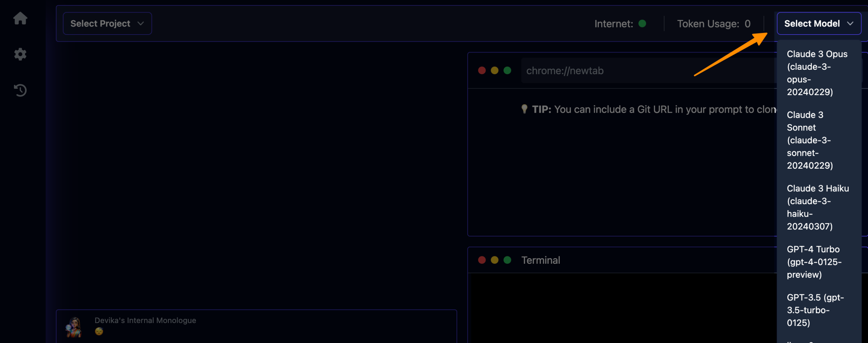The width and height of the screenshot is (868, 343).
Task: Select Claude 3 Haiku model option
Action: [x=817, y=207]
